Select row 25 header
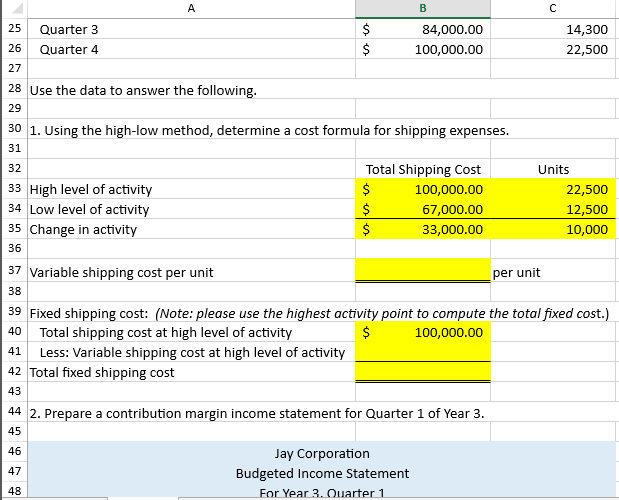This screenshot has width=619, height=500. (x=15, y=28)
